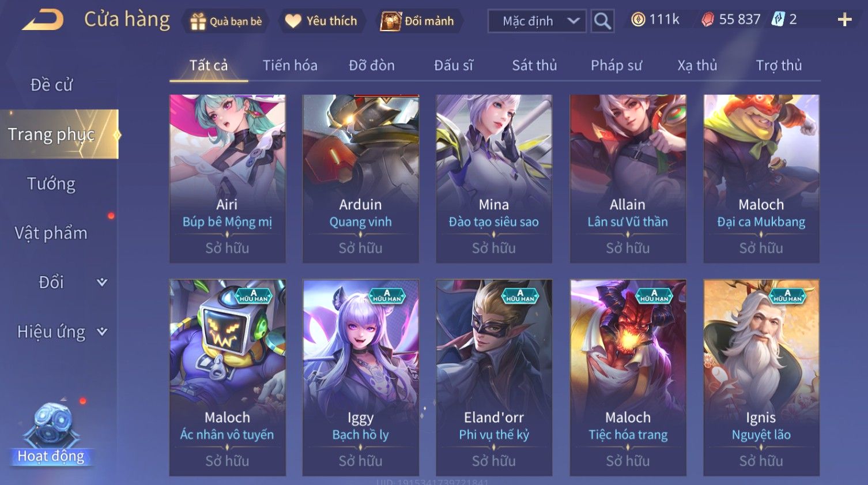Open the Mặc định sort dropdown
This screenshot has height=485, width=868.
(x=537, y=21)
